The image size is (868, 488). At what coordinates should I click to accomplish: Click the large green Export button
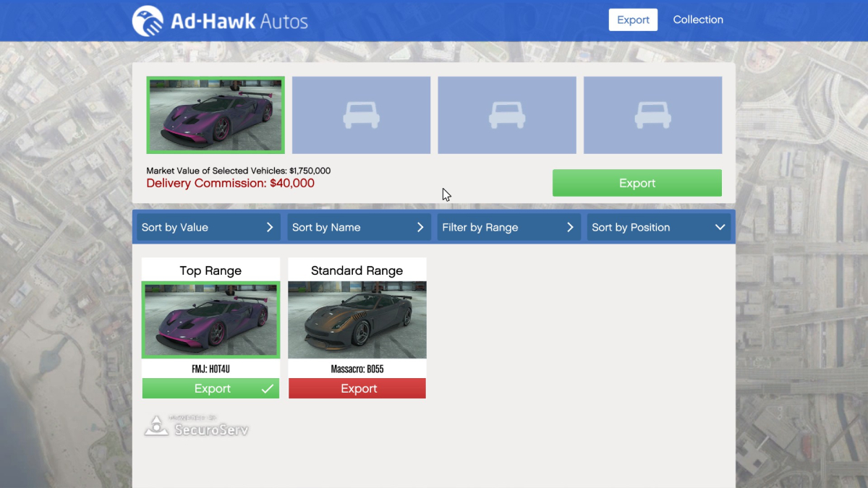[x=637, y=183]
